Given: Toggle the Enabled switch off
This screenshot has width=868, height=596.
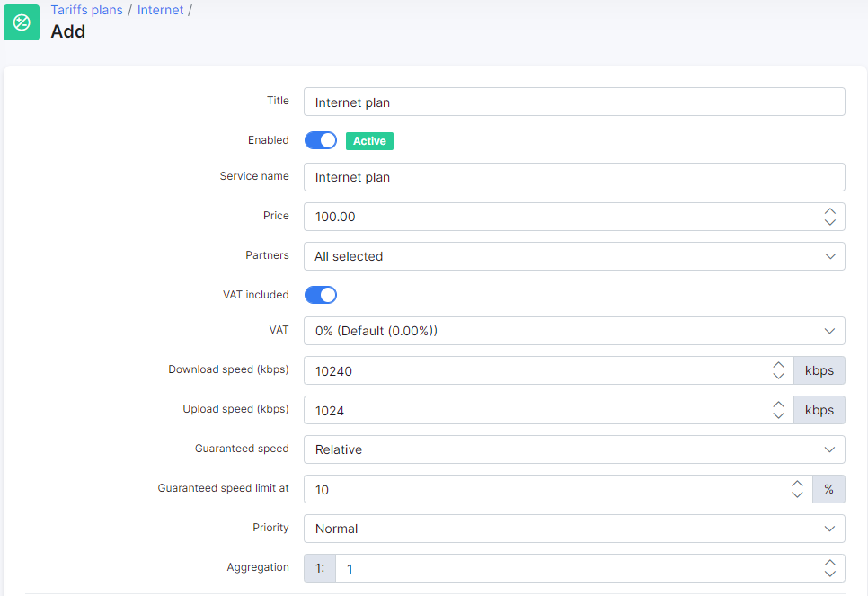Looking at the screenshot, I should 321,140.
